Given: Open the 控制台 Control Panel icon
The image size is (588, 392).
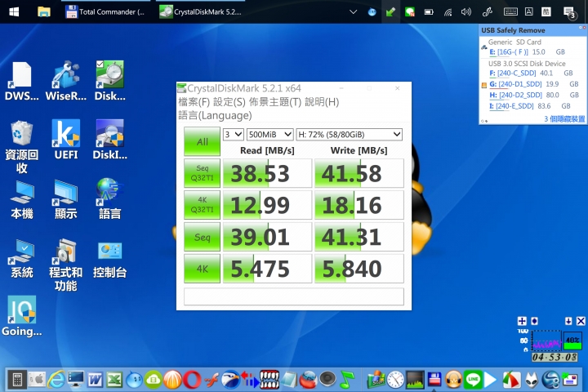Looking at the screenshot, I should point(109,258).
